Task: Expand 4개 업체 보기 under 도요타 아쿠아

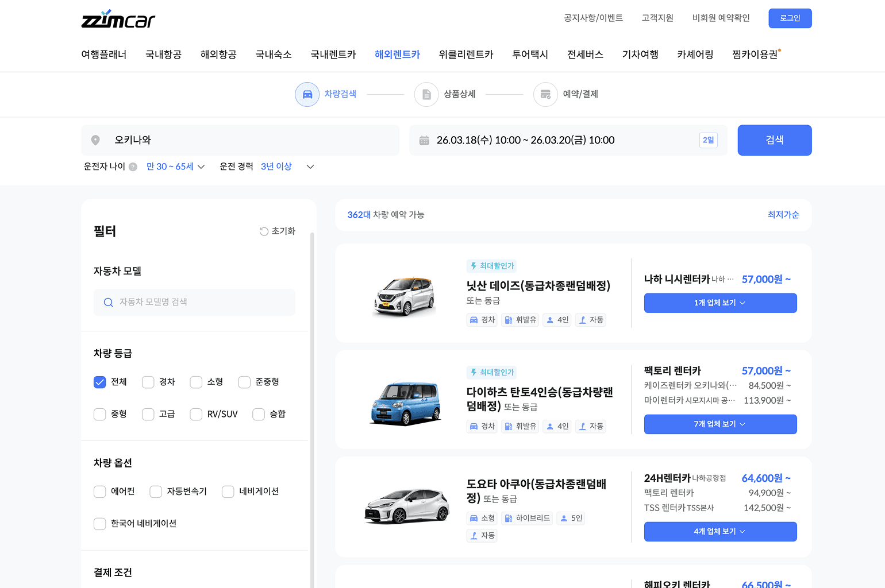Action: click(x=720, y=531)
